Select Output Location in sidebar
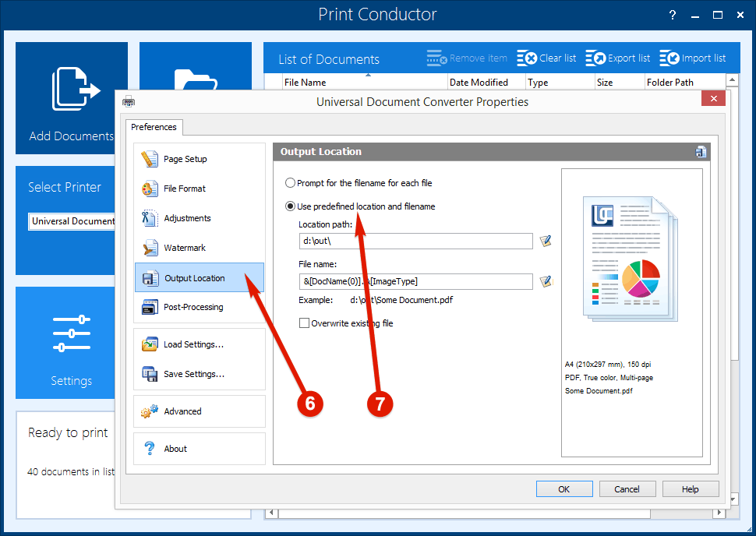Image resolution: width=756 pixels, height=536 pixels. pos(199,277)
